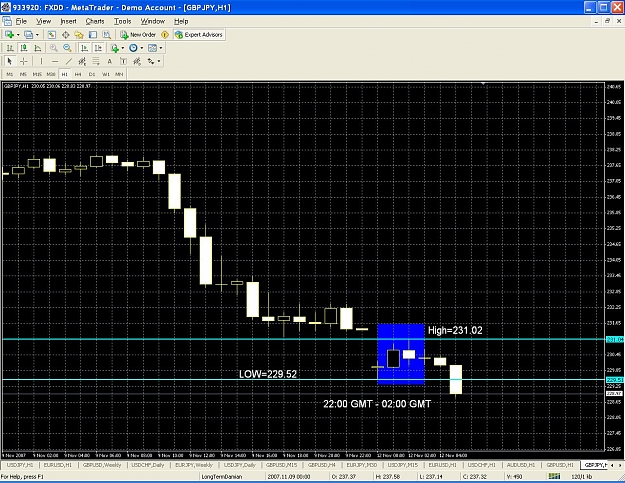
Task: Open the Data Window crosshair-diamond icon
Action: pyautogui.click(x=65, y=35)
